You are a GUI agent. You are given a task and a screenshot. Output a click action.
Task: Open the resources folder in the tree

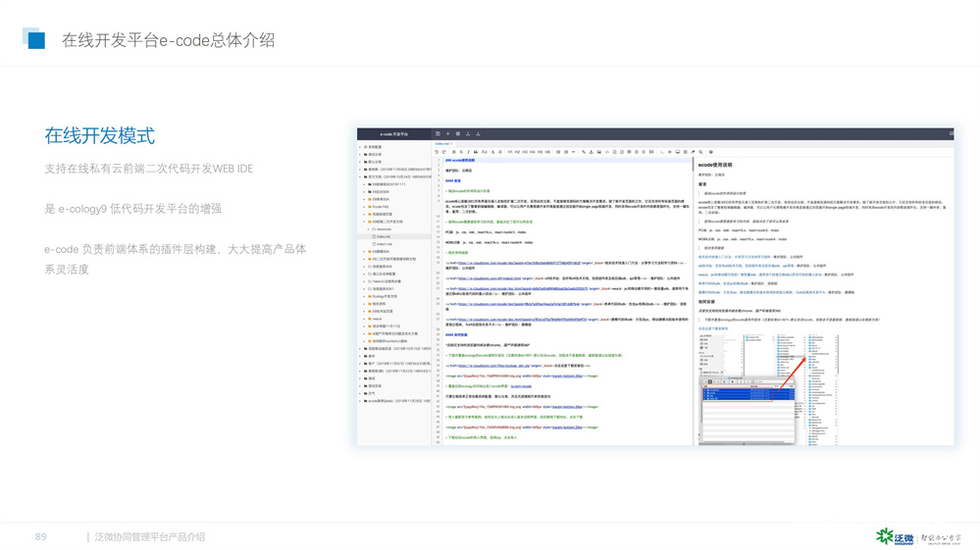point(384,229)
